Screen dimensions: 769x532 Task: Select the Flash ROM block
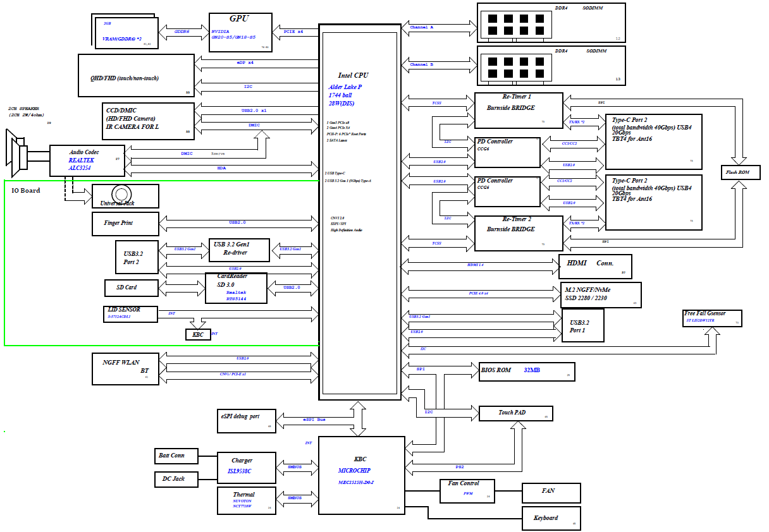[741, 172]
